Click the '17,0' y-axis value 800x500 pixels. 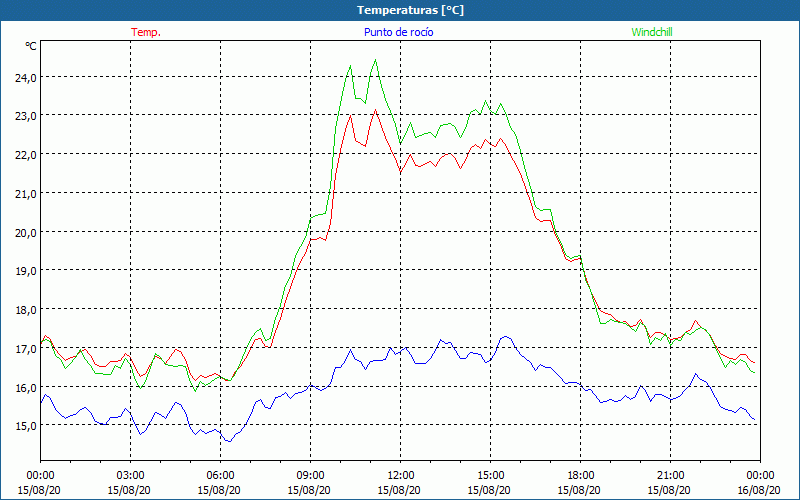[27, 348]
